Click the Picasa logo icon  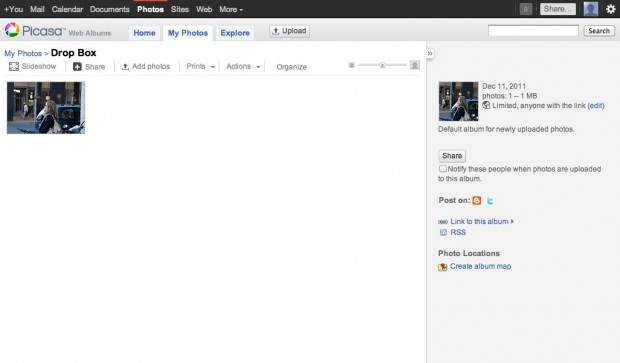[12, 30]
